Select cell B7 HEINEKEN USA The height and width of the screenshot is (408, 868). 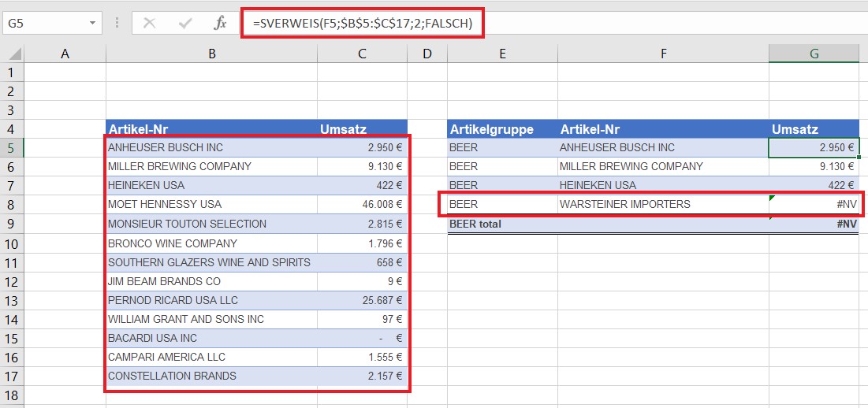(211, 185)
